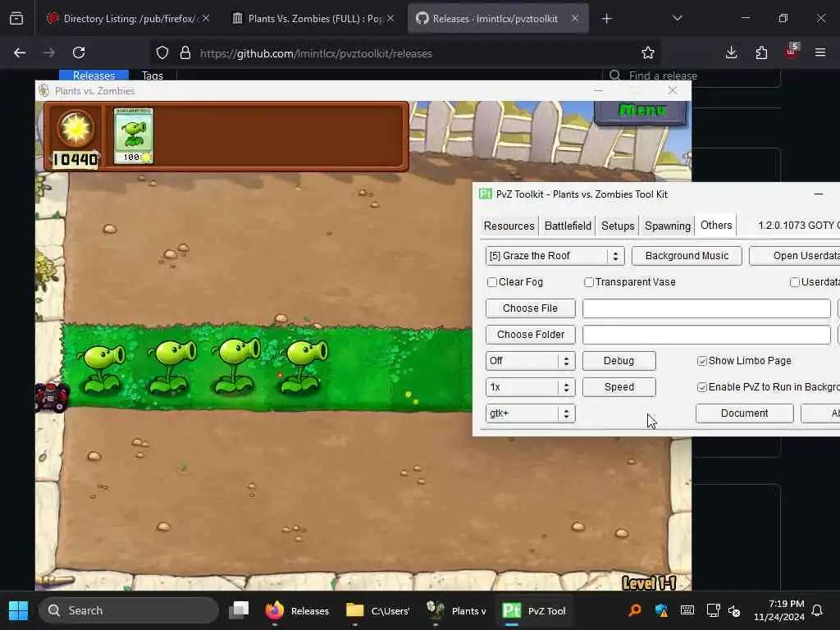840x630 pixels.
Task: Click the Background Music button
Action: tap(687, 256)
